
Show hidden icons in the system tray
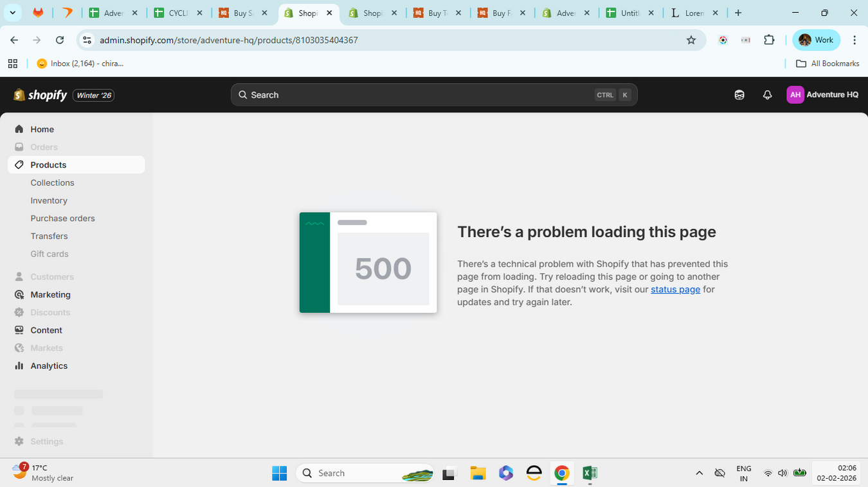pos(700,474)
